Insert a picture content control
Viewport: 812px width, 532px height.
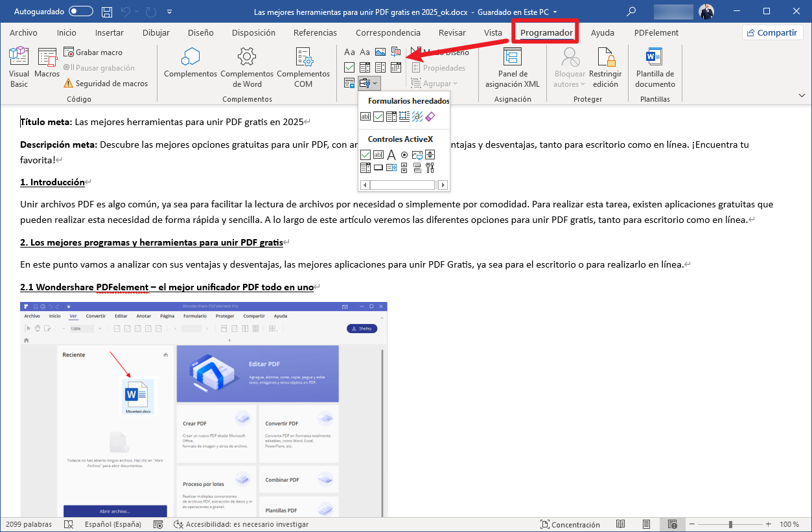[x=380, y=52]
